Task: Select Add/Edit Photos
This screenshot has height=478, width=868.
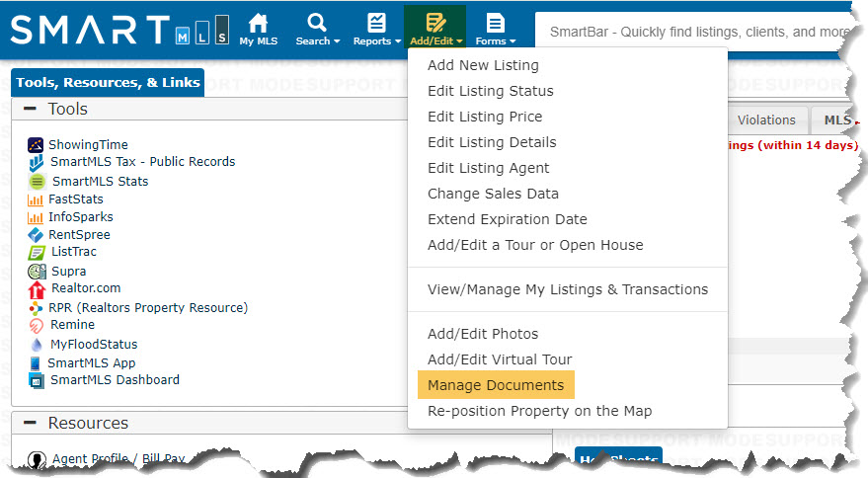Action: coord(483,334)
